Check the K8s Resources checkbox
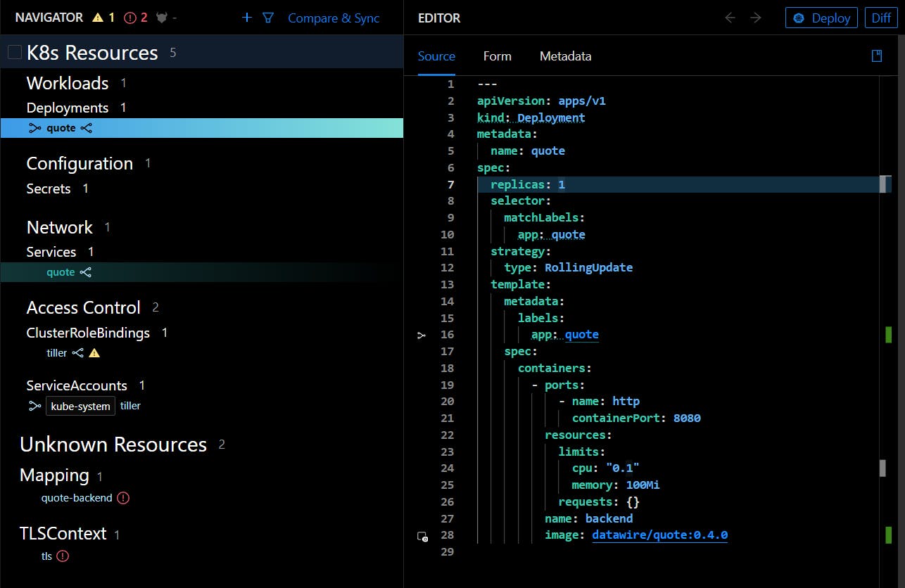The width and height of the screenshot is (905, 588). (x=15, y=53)
